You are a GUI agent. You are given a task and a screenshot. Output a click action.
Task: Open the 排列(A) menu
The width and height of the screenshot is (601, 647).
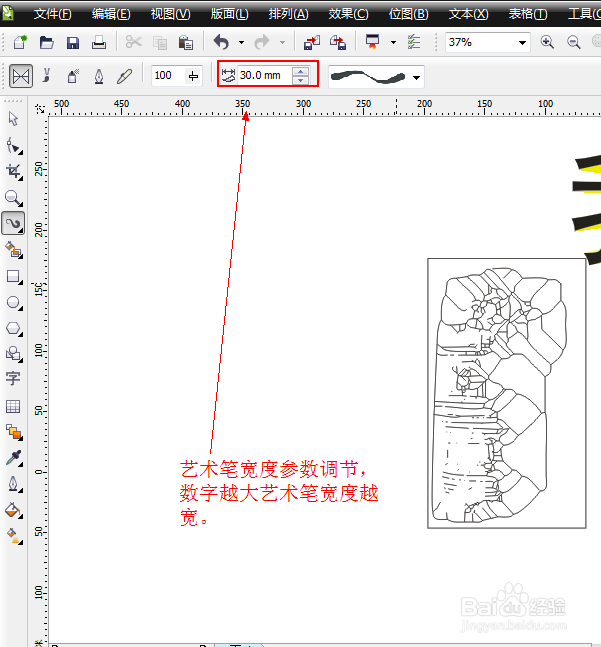point(288,14)
